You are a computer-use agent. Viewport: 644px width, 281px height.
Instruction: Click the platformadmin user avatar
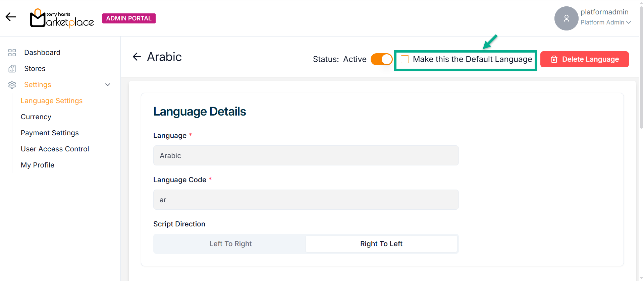click(x=566, y=18)
